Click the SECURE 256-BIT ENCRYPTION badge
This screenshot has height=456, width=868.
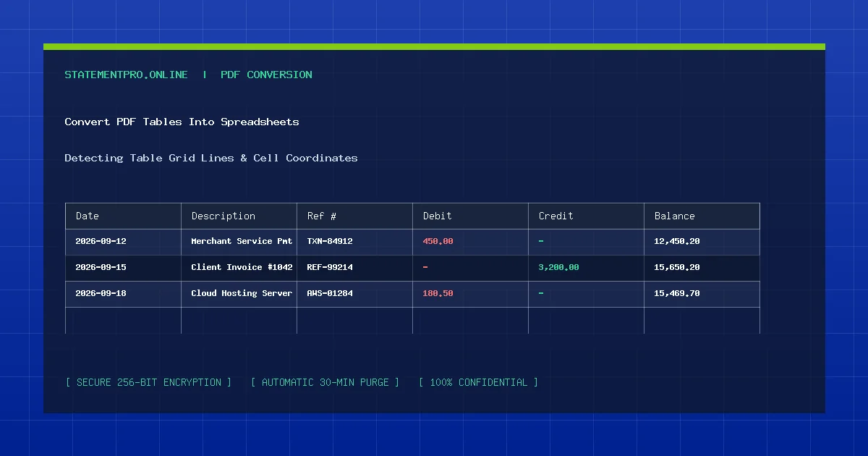[148, 382]
